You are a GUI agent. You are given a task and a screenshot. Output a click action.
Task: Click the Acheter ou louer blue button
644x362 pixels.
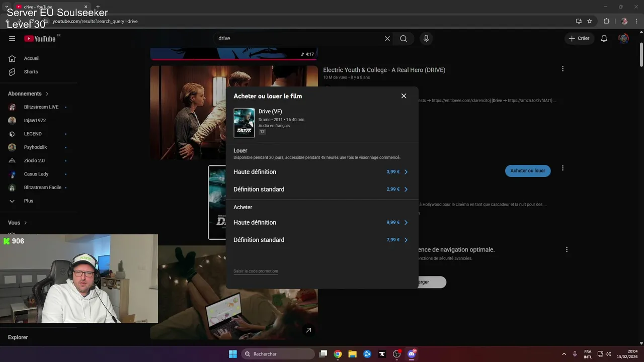(528, 171)
